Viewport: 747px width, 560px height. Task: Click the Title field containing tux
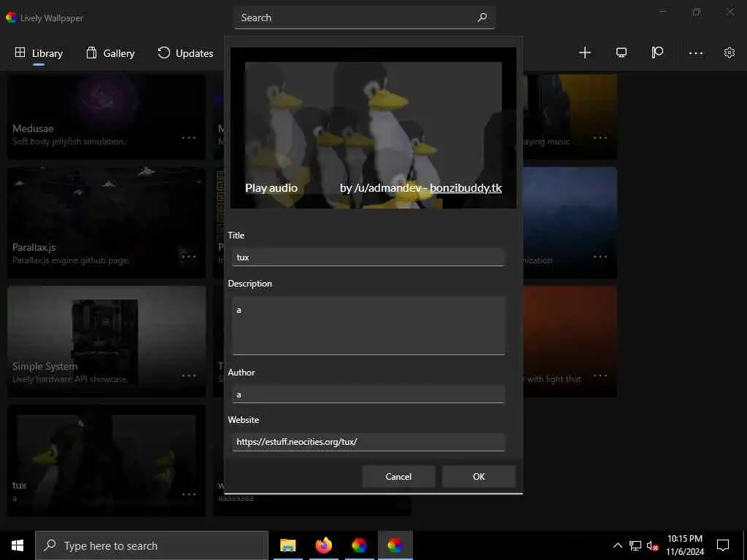click(x=368, y=257)
